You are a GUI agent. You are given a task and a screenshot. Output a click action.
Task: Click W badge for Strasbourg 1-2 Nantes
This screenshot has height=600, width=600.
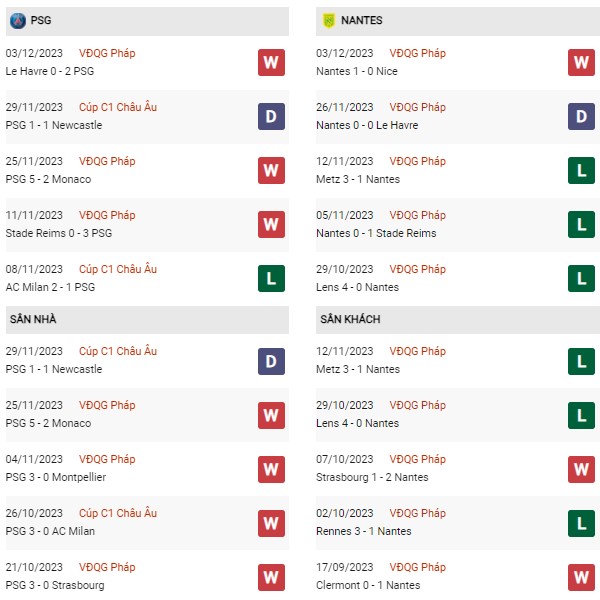581,469
